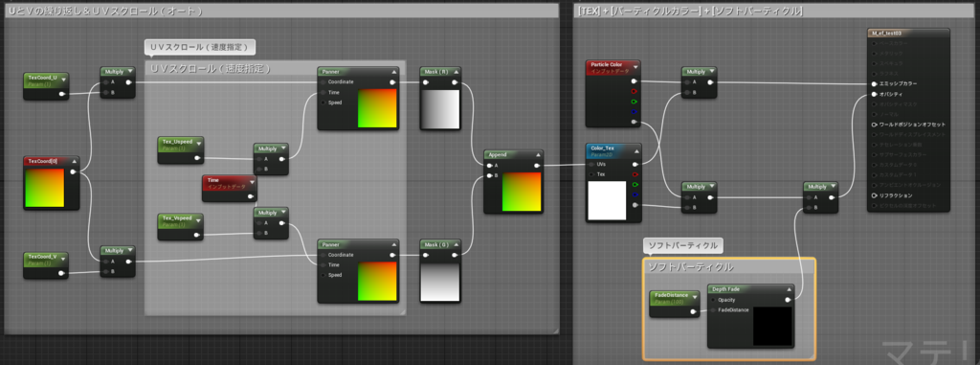Click the Tex input pin on Color_Tex

click(591, 174)
